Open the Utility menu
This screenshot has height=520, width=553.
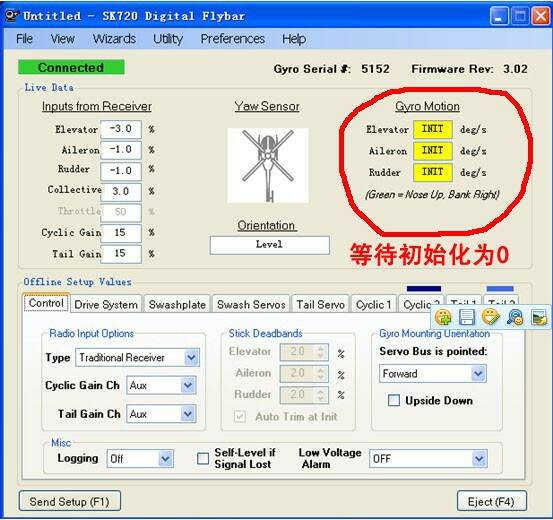(x=168, y=38)
